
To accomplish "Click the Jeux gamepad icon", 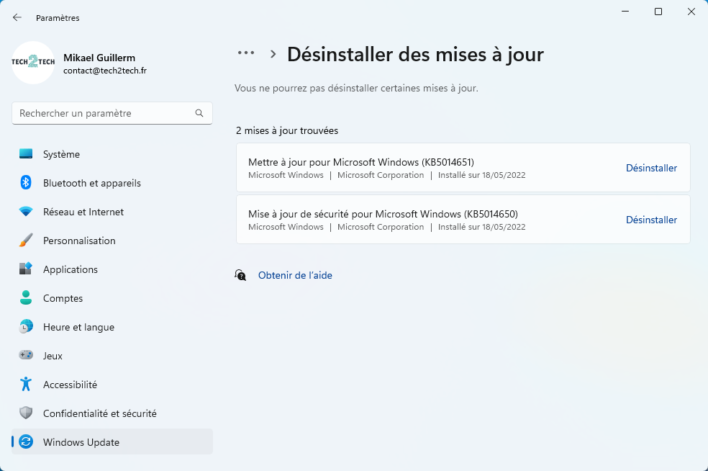I will click(x=26, y=355).
